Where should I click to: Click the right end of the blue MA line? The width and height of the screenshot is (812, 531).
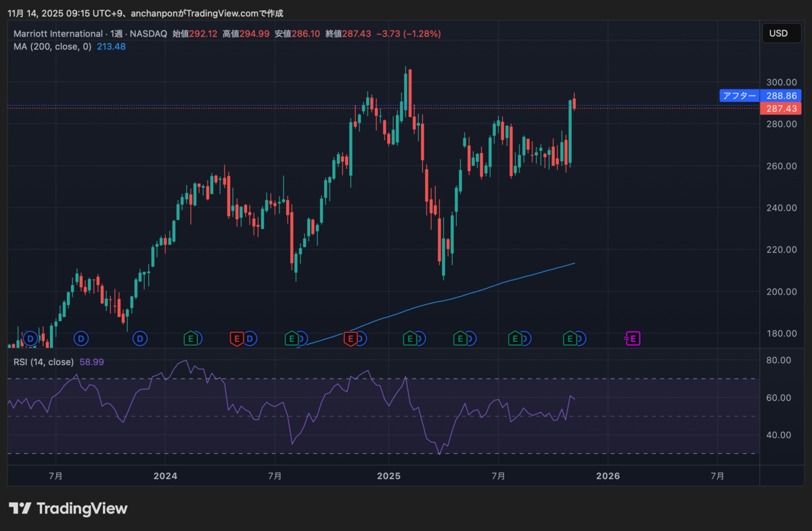(574, 263)
